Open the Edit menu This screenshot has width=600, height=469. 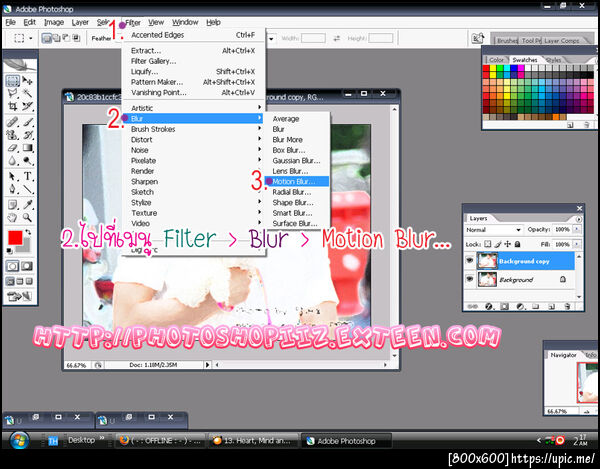coord(29,22)
